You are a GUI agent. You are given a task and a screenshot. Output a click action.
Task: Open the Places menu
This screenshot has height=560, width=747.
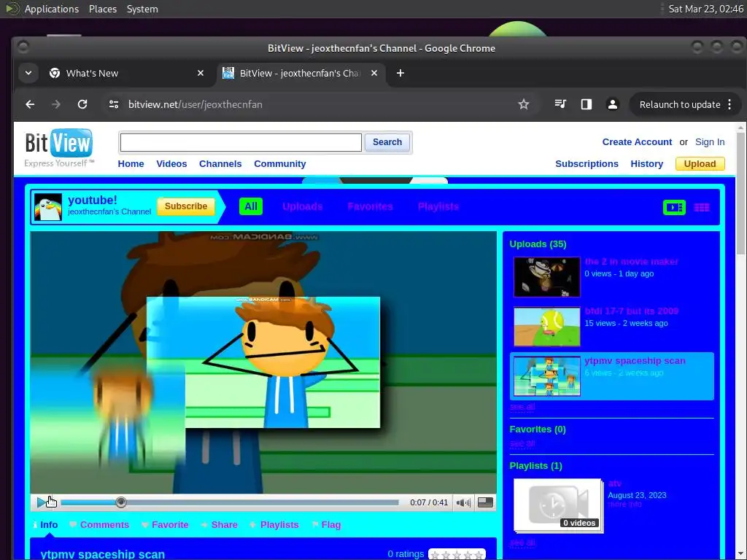coord(102,9)
